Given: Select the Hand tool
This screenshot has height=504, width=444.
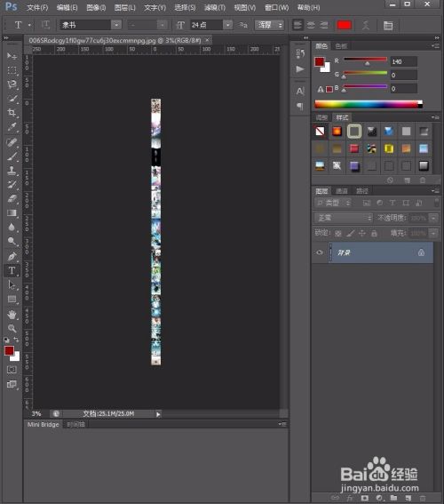Looking at the screenshot, I should [x=12, y=315].
